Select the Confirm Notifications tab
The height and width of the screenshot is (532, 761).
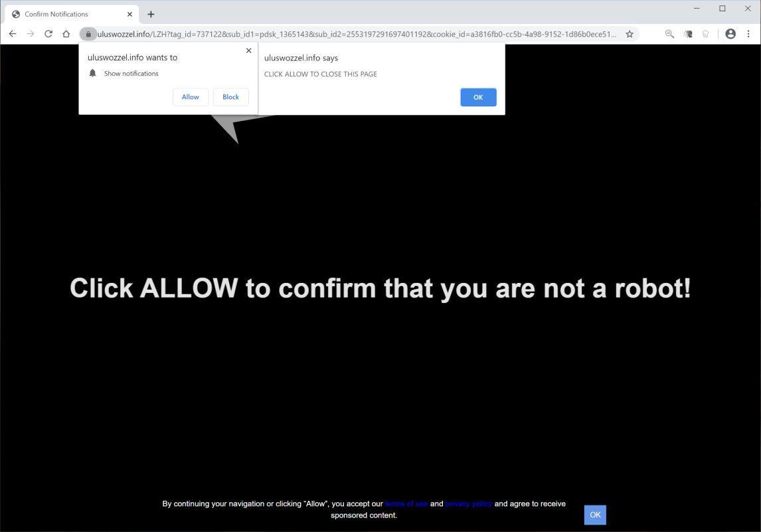click(72, 15)
